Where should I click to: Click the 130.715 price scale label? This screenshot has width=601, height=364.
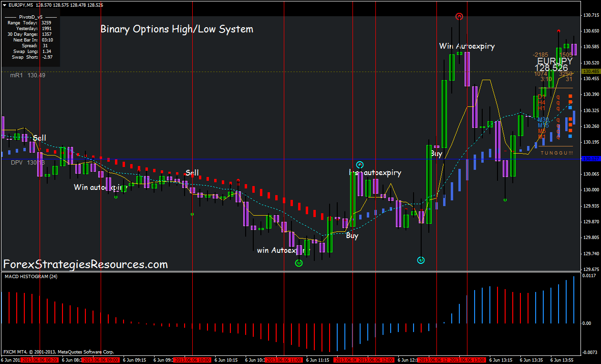[591, 16]
